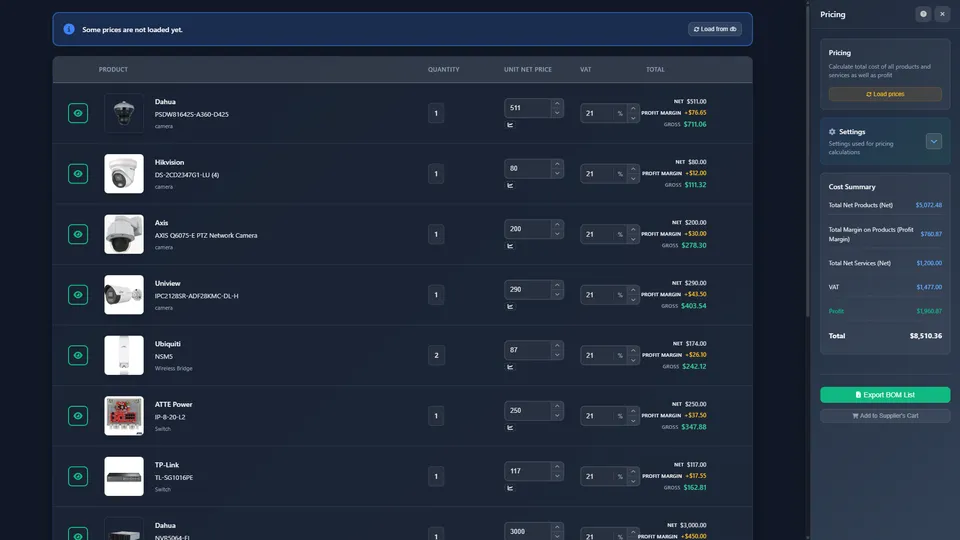Open price chart icon under Hikvision 80 price
Image resolution: width=960 pixels, height=540 pixels.
tap(510, 186)
